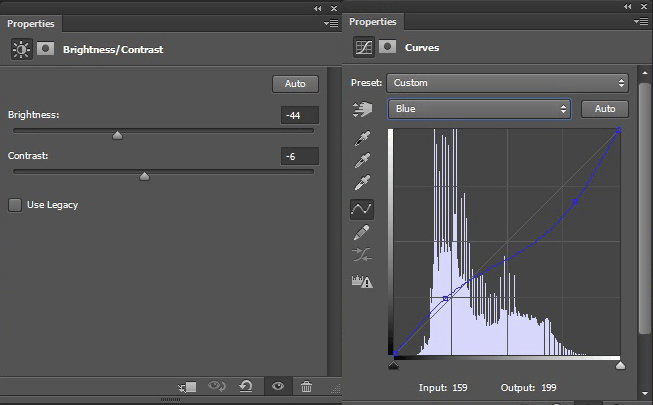Viewport: 653px width, 405px height.
Task: Click the Contrast value field showing -6
Action: coord(300,157)
